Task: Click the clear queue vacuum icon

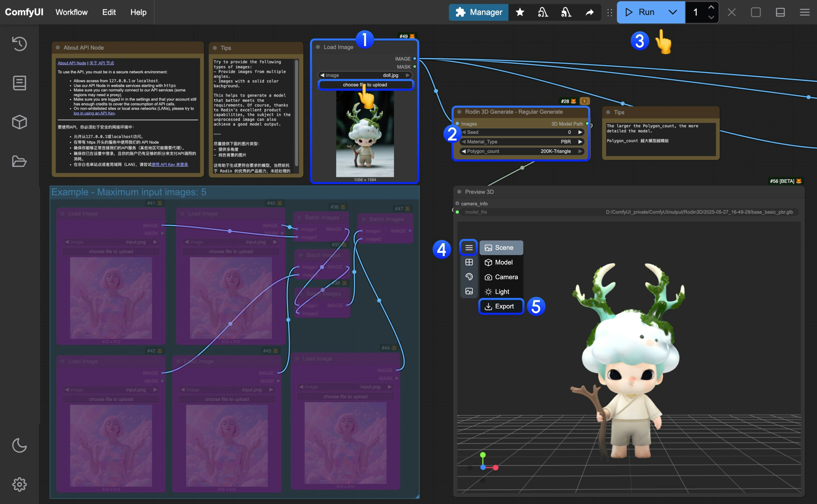Action: coord(566,12)
